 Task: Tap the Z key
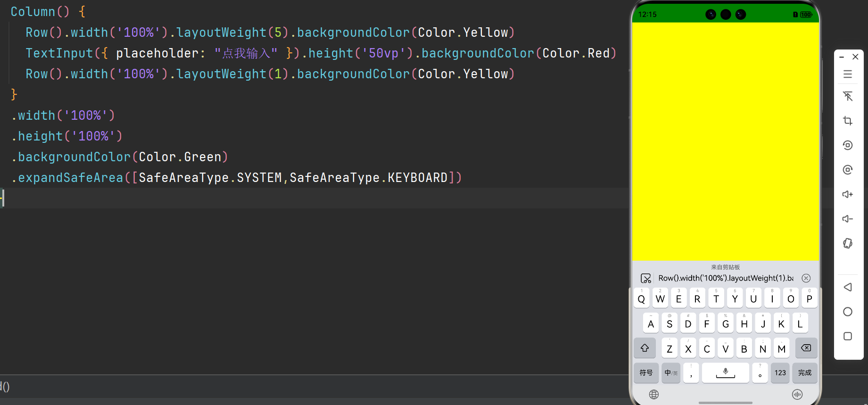pos(670,348)
